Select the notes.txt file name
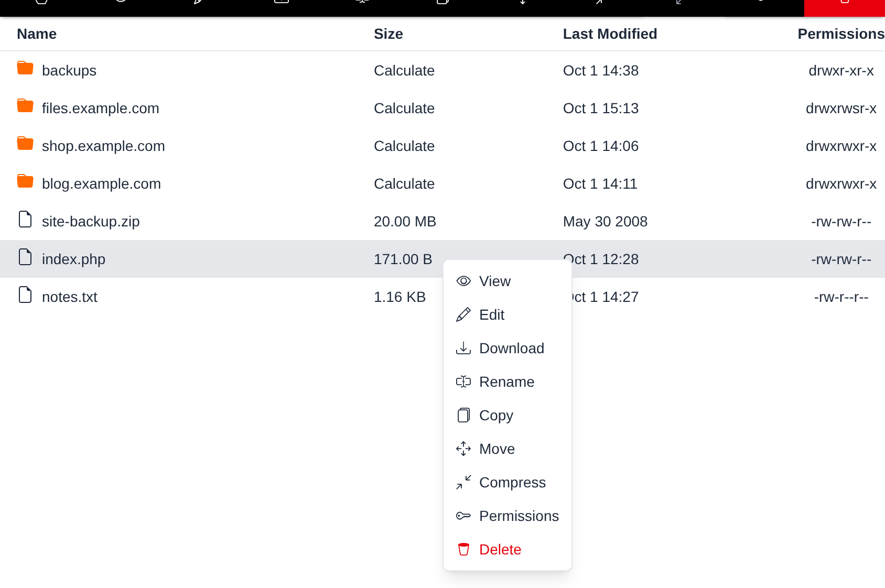The height and width of the screenshot is (588, 885). point(70,297)
